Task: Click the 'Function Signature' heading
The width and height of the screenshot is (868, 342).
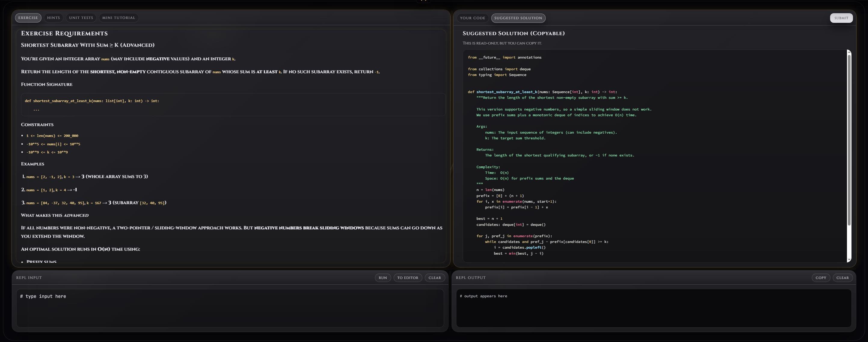Action: coord(47,84)
